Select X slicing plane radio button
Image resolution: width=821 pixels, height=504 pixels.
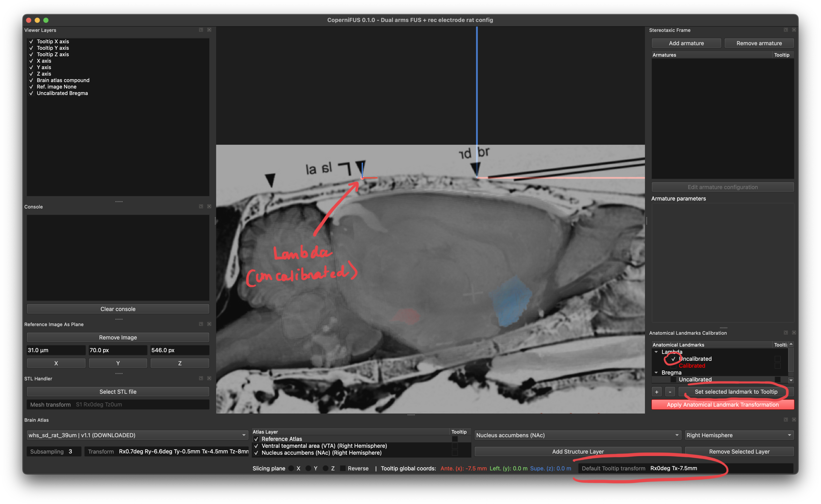tap(292, 468)
